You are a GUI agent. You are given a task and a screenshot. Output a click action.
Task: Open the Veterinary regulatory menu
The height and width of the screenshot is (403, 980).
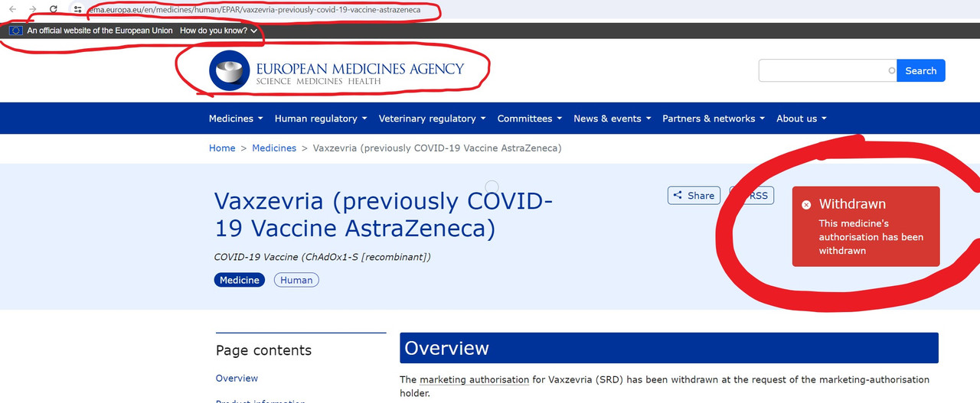click(x=432, y=119)
